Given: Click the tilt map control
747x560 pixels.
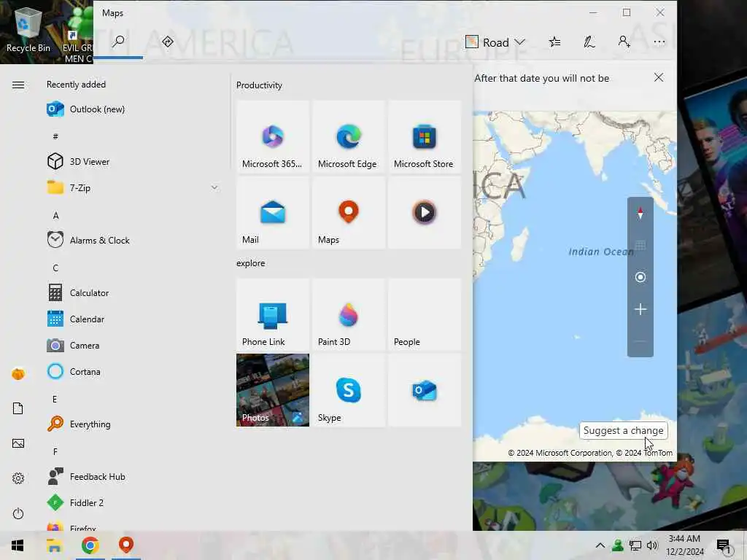Looking at the screenshot, I should click(x=640, y=245).
